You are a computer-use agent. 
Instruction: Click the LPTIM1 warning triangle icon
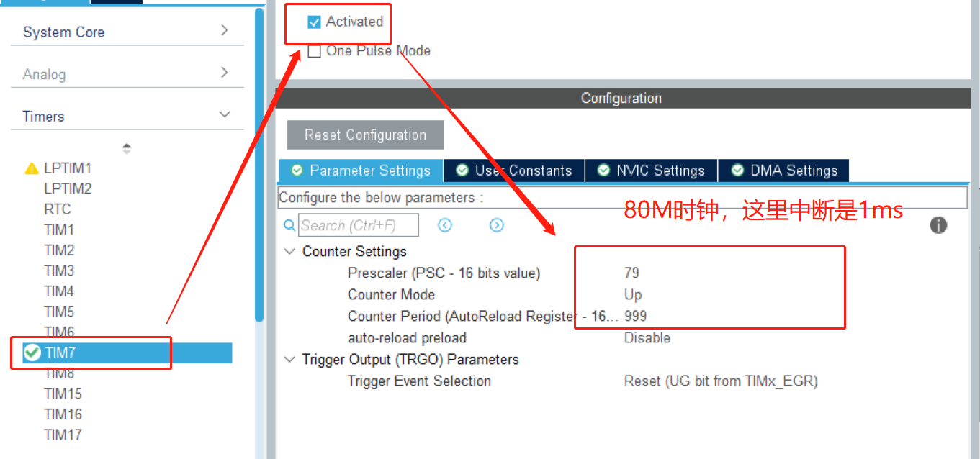click(x=32, y=168)
